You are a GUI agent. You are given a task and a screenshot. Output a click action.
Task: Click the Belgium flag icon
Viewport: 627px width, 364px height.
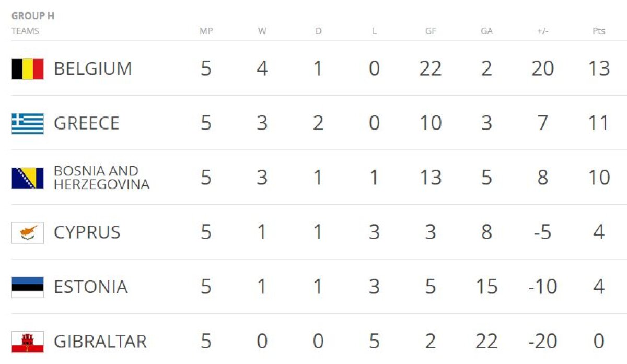tap(28, 69)
